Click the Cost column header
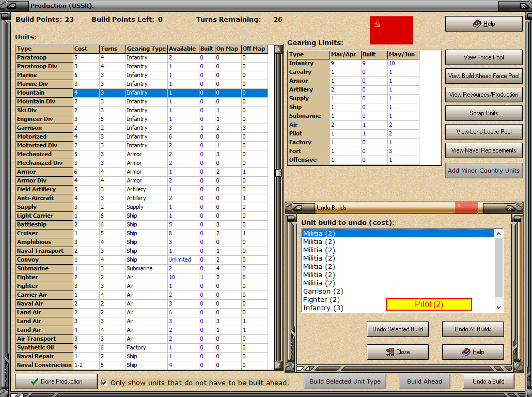Image resolution: width=532 pixels, height=397 pixels. [x=86, y=49]
